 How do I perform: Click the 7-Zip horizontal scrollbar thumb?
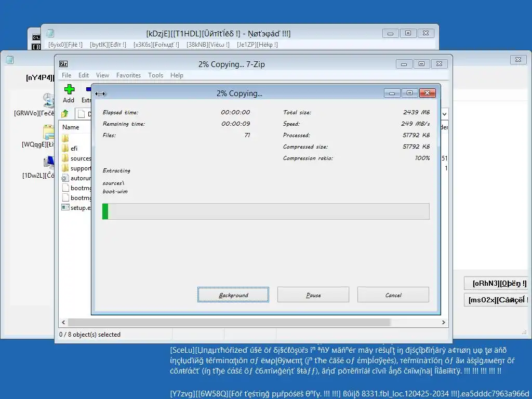point(229,322)
